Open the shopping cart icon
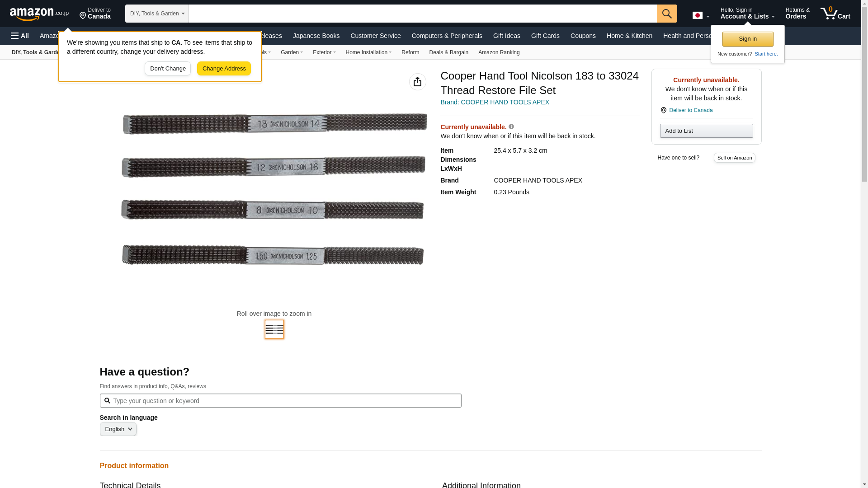 click(835, 14)
